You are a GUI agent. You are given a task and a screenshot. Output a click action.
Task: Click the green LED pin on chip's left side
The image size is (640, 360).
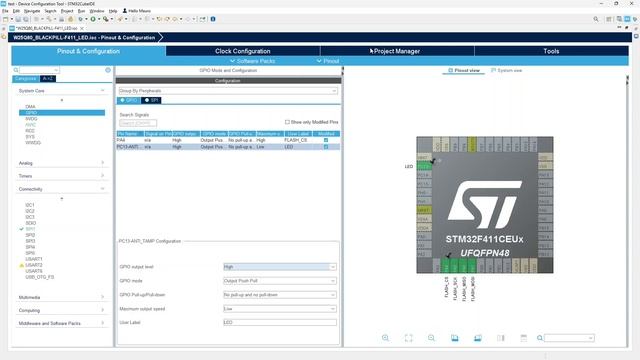click(424, 166)
